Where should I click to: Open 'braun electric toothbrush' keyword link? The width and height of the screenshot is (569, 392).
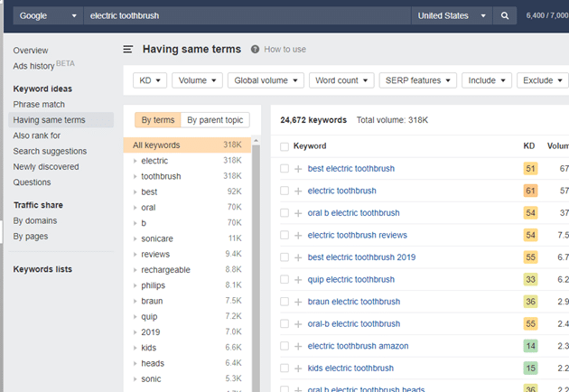pos(354,302)
